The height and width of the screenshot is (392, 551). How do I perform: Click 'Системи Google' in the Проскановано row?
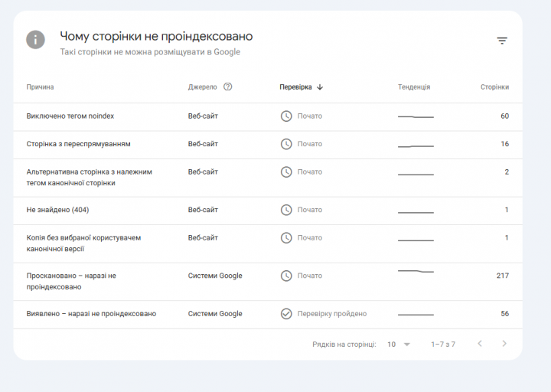(215, 276)
